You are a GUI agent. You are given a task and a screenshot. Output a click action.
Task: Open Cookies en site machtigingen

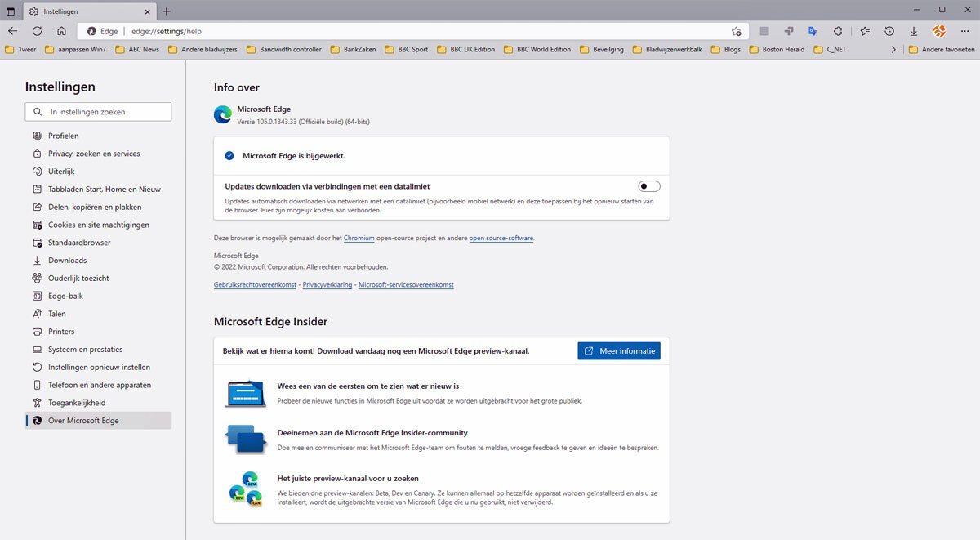(98, 225)
